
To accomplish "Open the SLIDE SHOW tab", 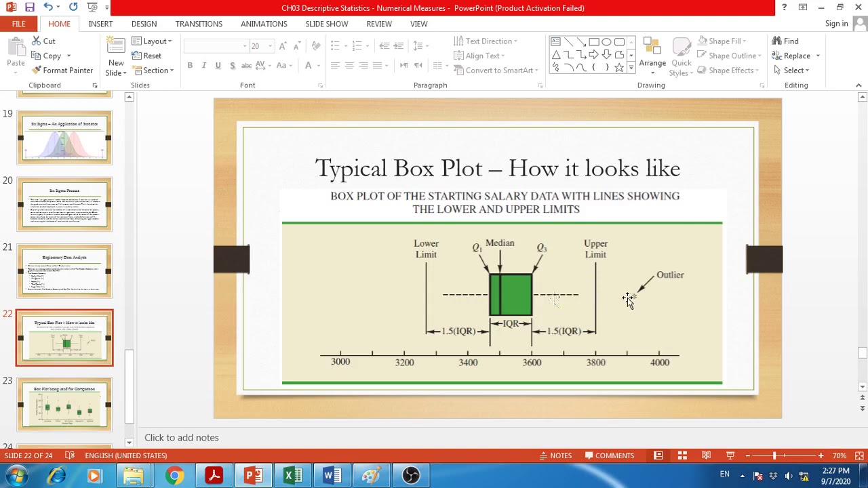I will click(x=327, y=24).
